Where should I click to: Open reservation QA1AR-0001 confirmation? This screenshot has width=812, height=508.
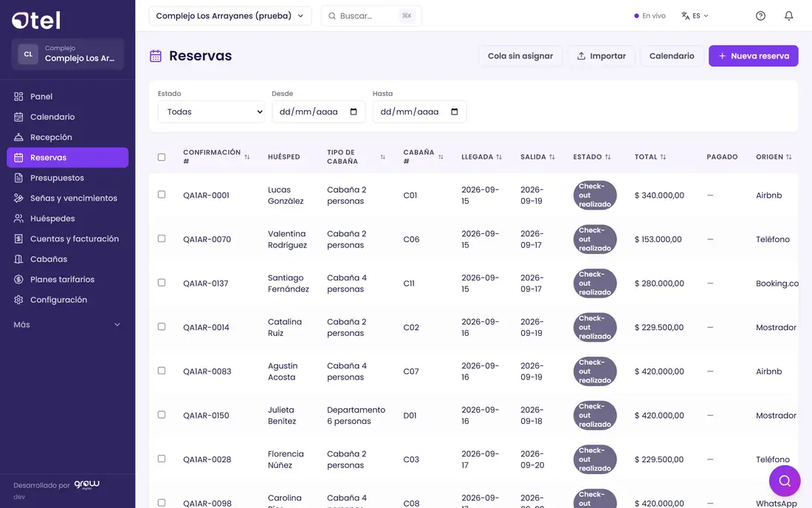point(206,195)
